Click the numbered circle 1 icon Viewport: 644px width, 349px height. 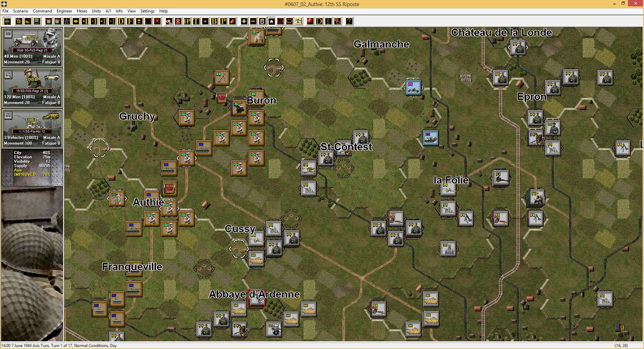(x=205, y=21)
